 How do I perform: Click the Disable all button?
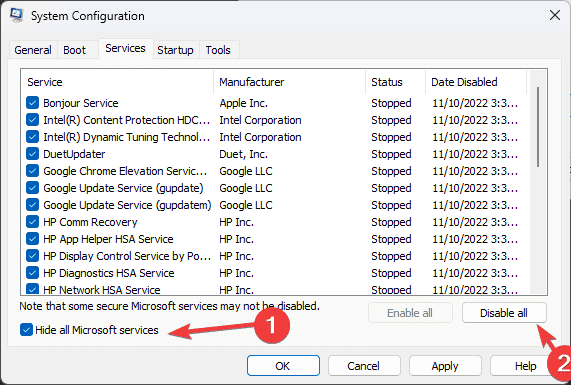point(504,313)
